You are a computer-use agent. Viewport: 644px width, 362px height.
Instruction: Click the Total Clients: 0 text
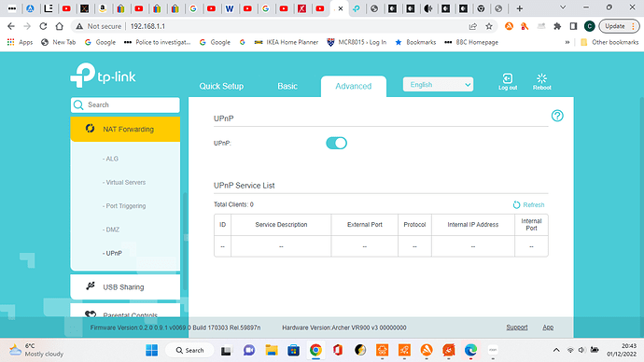(x=233, y=204)
